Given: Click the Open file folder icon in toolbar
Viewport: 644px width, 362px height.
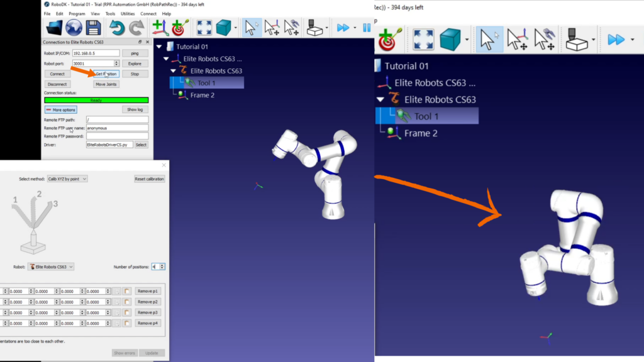Looking at the screenshot, I should (54, 28).
